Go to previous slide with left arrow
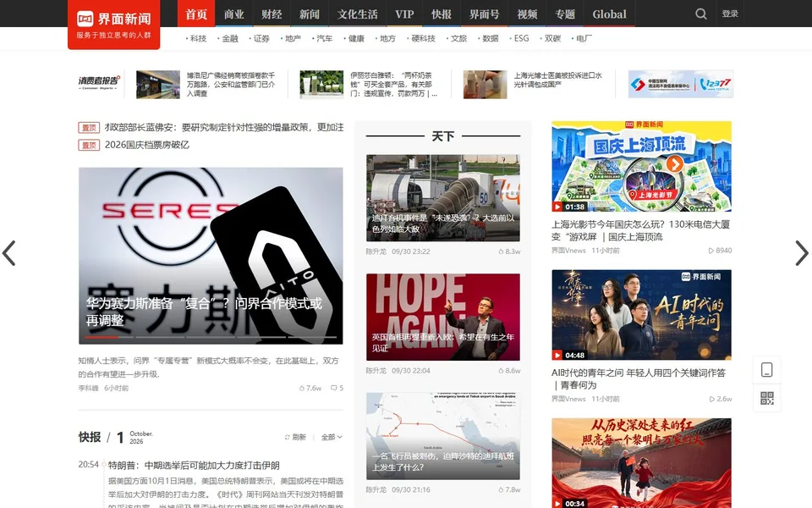The image size is (812, 508). [x=8, y=253]
